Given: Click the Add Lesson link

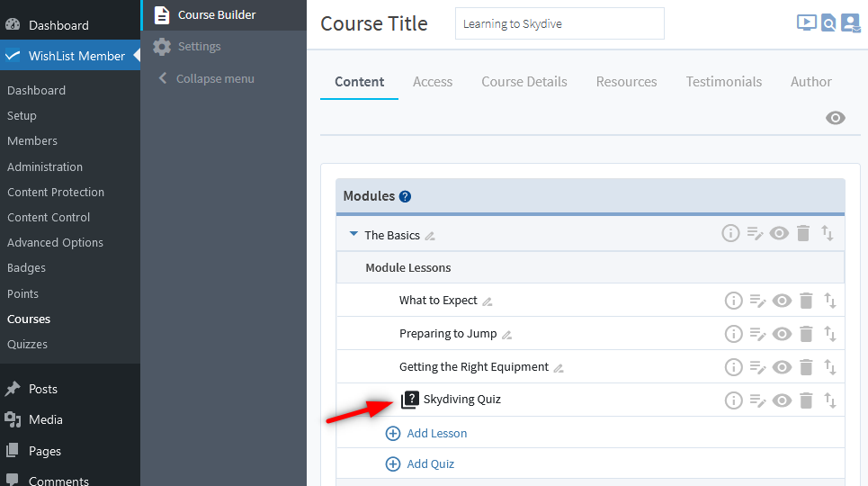Looking at the screenshot, I should pos(436,433).
